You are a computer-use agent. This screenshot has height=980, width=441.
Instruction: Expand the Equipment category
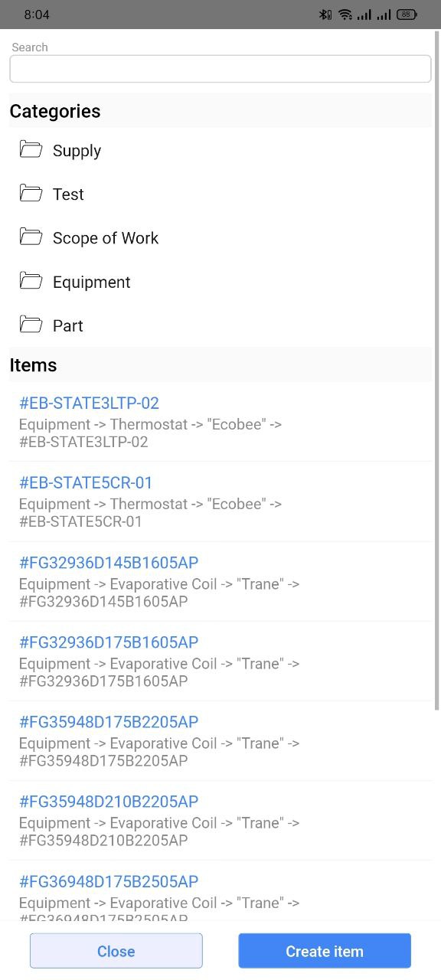pyautogui.click(x=92, y=282)
